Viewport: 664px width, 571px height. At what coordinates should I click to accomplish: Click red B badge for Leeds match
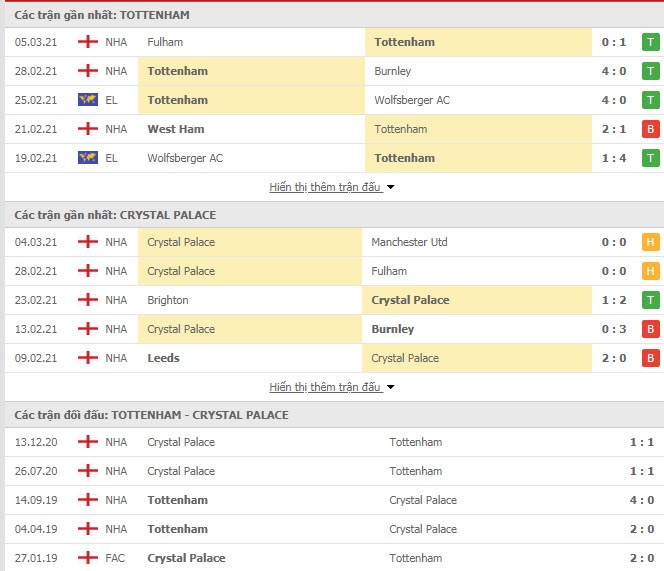tap(650, 358)
